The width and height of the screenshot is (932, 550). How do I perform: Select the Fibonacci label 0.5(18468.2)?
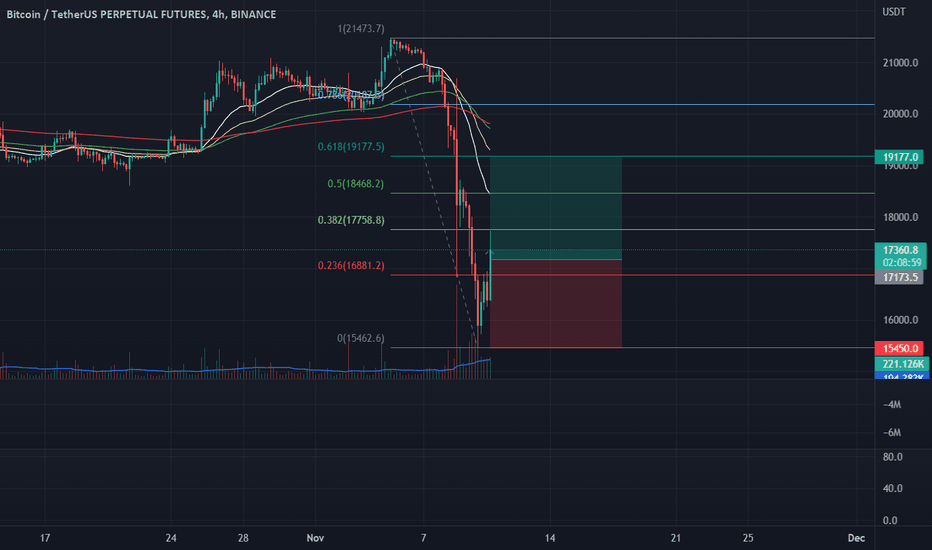pyautogui.click(x=355, y=184)
